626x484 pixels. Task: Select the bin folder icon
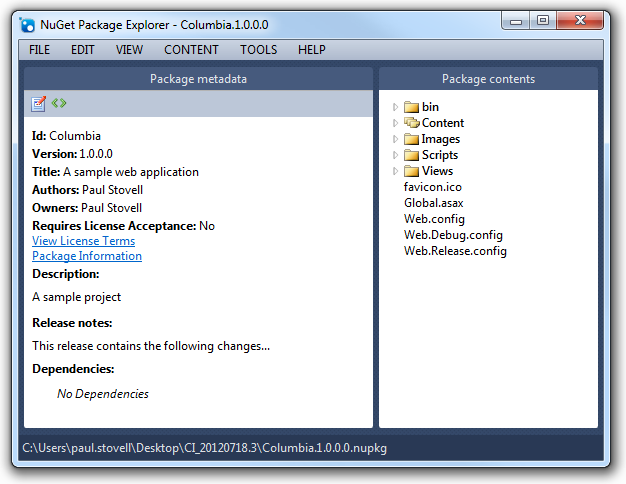(x=411, y=107)
